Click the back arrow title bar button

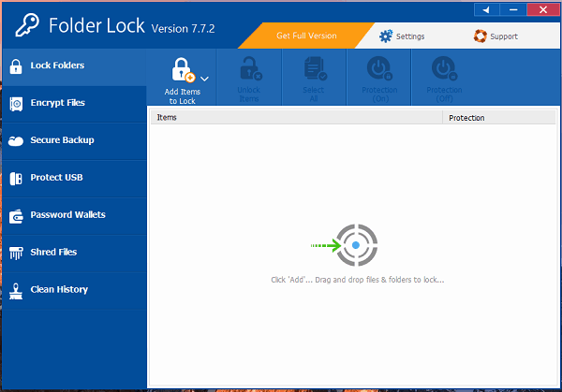(486, 9)
